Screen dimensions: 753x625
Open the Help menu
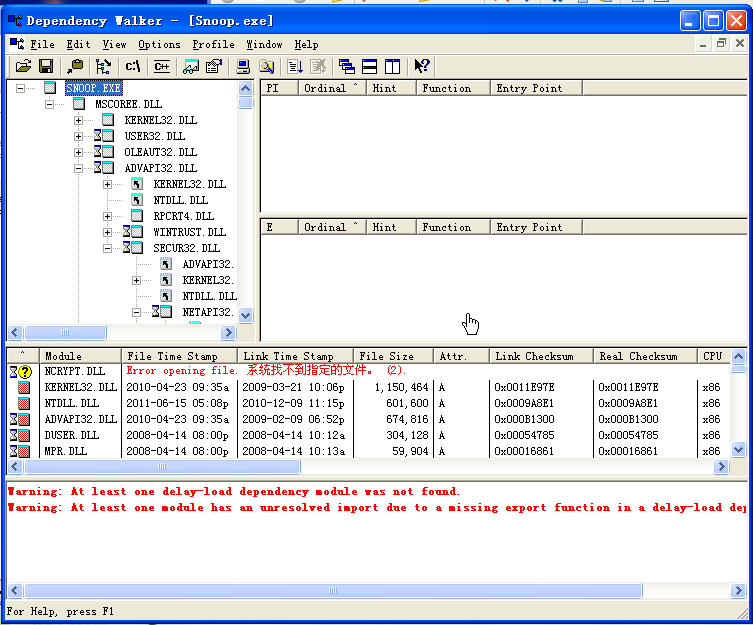click(x=306, y=44)
